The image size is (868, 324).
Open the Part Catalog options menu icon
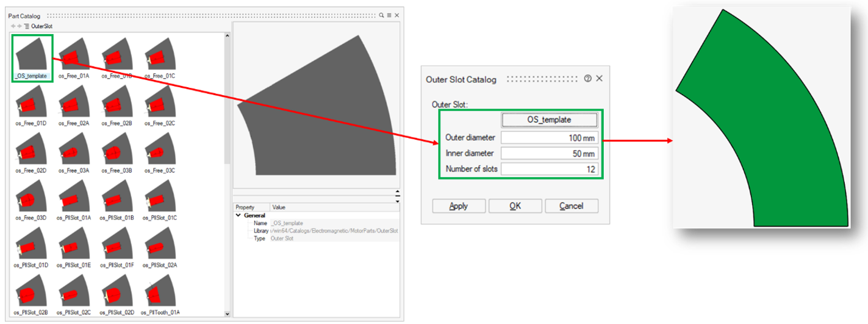(389, 15)
